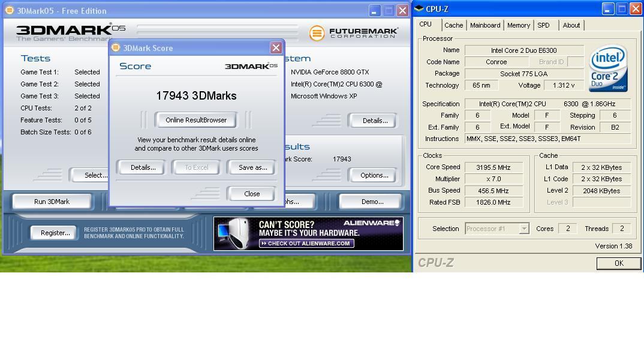The width and height of the screenshot is (644, 360).
Task: Open score Details in the Score dialog
Action: click(143, 167)
